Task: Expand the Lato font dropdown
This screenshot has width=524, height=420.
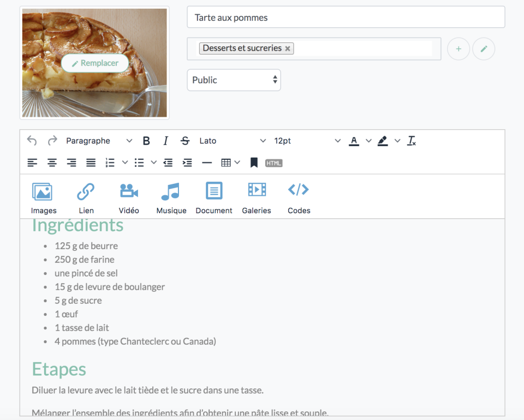Action: [x=233, y=141]
